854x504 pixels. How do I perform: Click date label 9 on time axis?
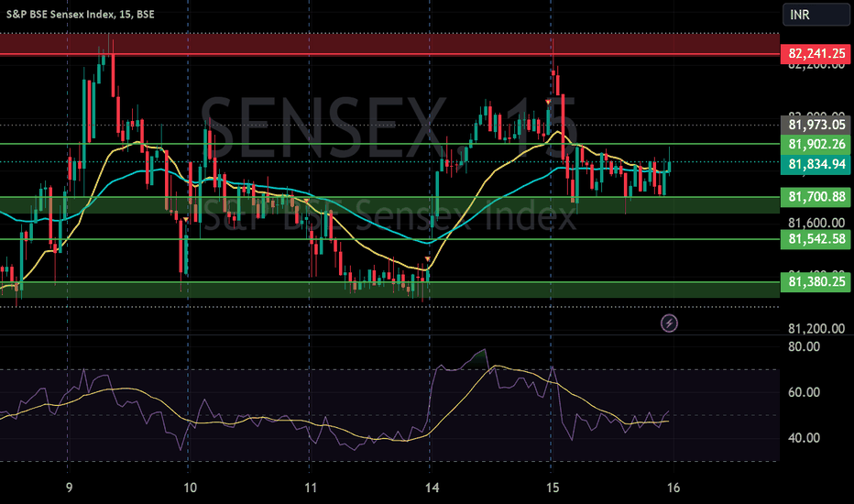coord(69,488)
